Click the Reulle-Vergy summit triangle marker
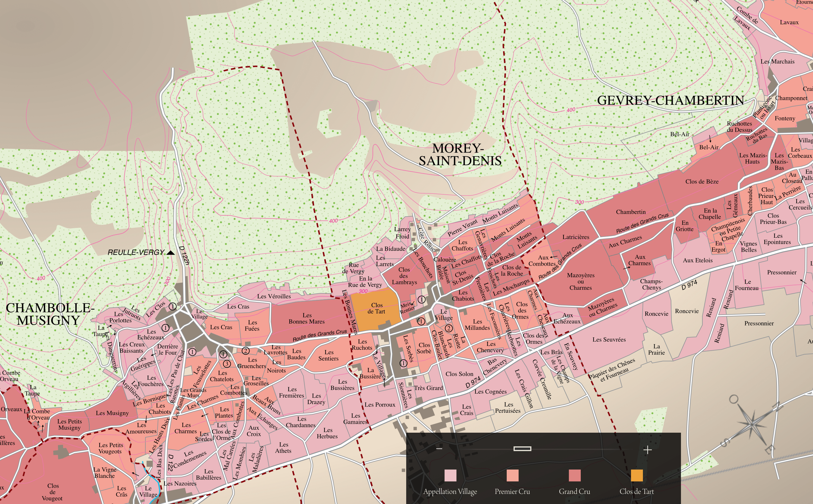 [170, 253]
